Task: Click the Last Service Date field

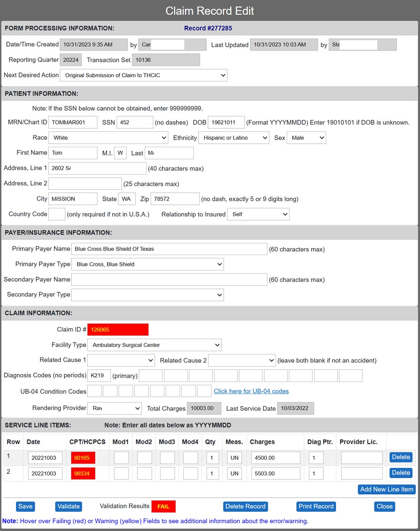Action: (295, 408)
